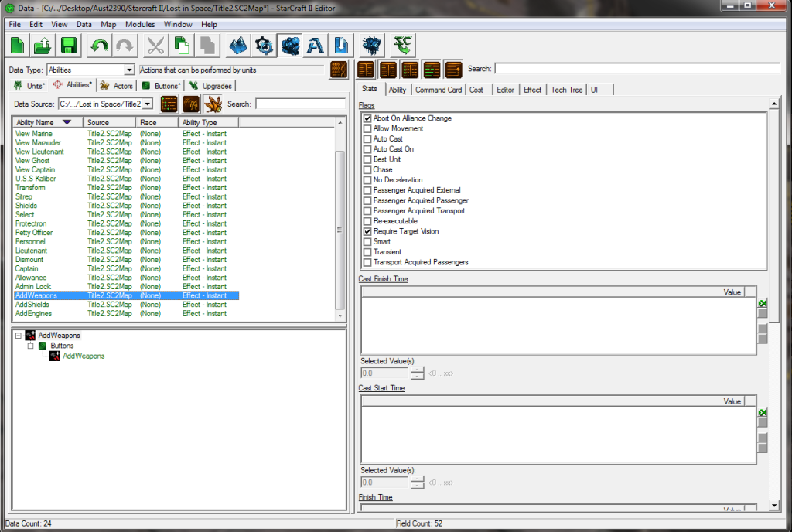Click the Ability Type column header
This screenshot has width=792, height=532.
pos(208,122)
